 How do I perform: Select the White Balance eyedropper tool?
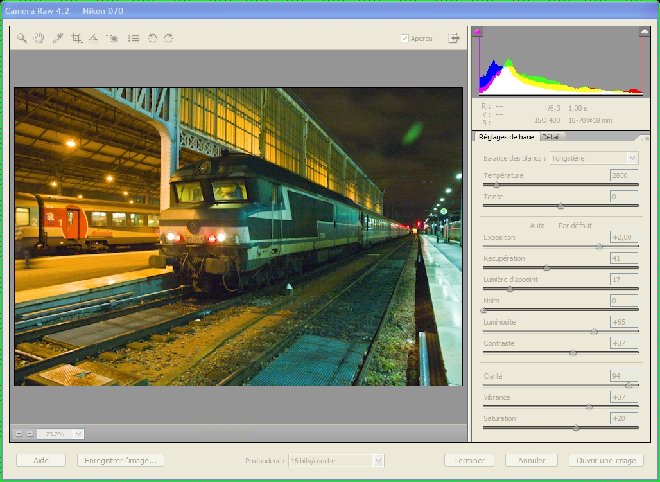click(x=58, y=38)
